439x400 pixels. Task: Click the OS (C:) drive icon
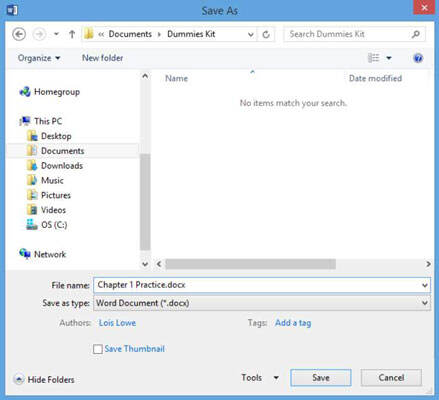pyautogui.click(x=32, y=225)
